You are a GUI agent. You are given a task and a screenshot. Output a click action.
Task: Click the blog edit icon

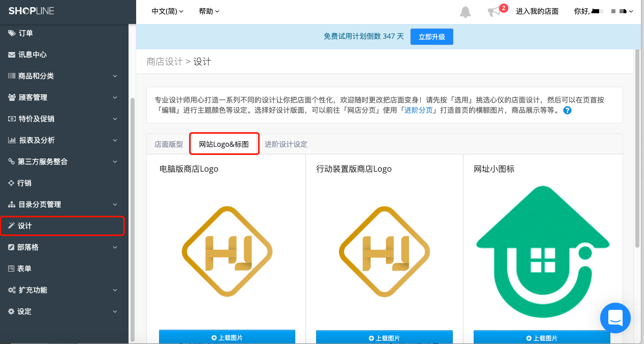click(12, 247)
